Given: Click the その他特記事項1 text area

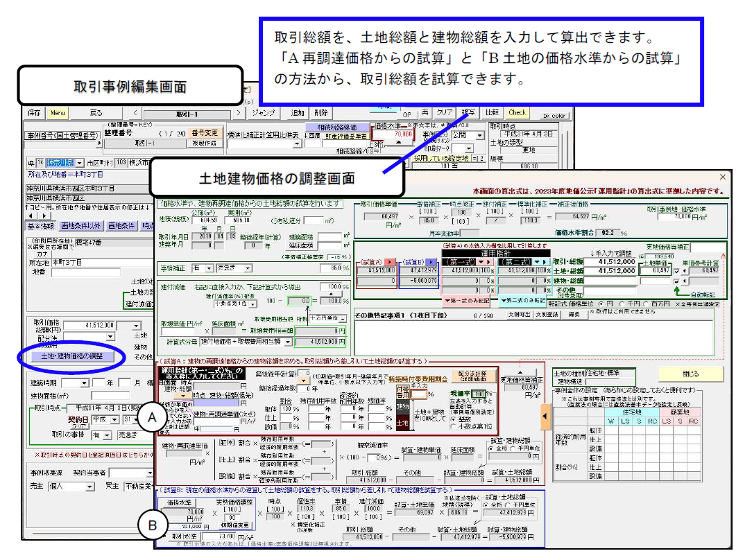Looking at the screenshot, I should 534,338.
